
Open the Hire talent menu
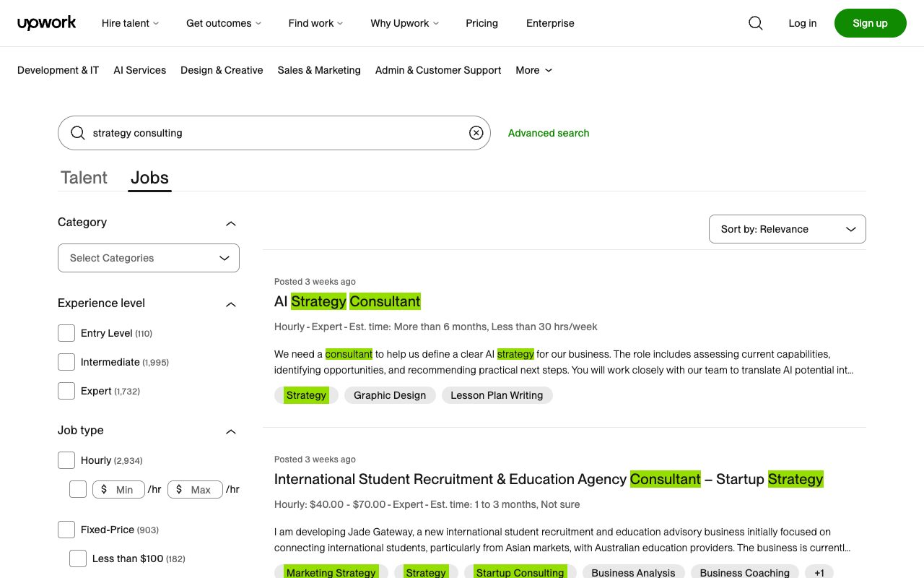[x=131, y=23]
